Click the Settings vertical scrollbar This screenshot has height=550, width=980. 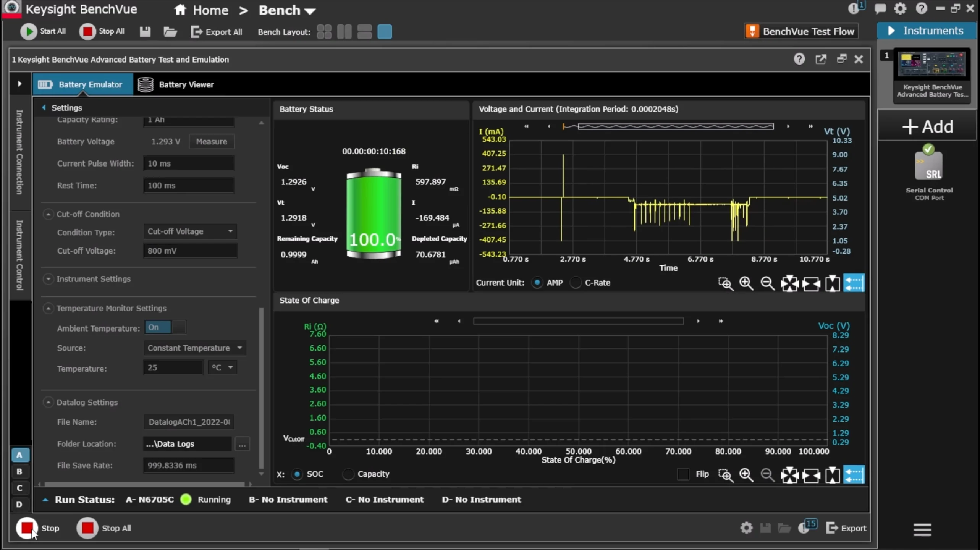pyautogui.click(x=261, y=388)
